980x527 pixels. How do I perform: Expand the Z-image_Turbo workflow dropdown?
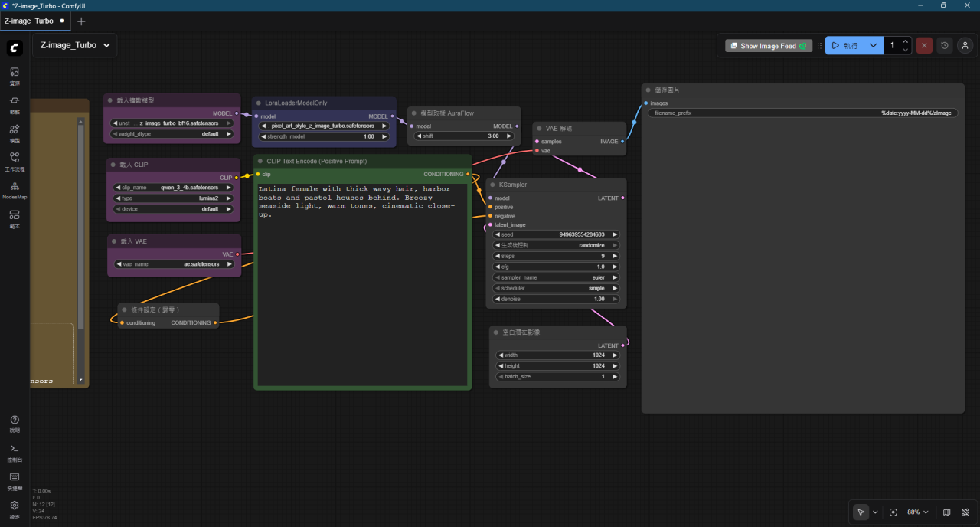[106, 45]
